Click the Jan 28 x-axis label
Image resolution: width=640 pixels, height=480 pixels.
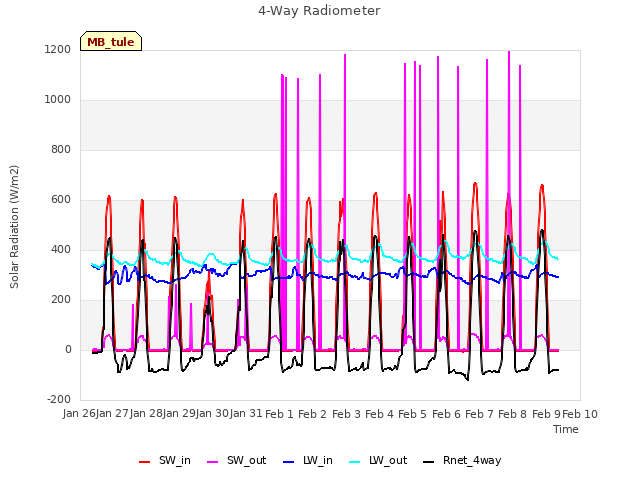coord(146,413)
